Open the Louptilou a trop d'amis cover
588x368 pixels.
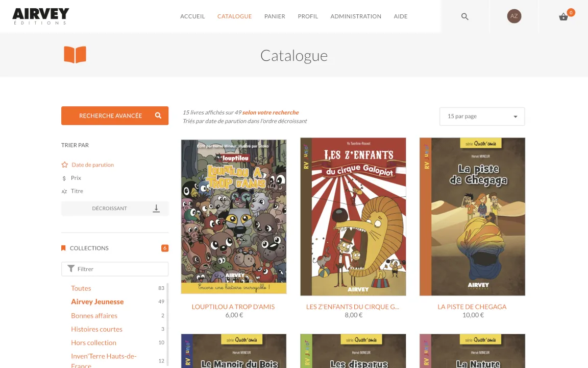(x=234, y=217)
